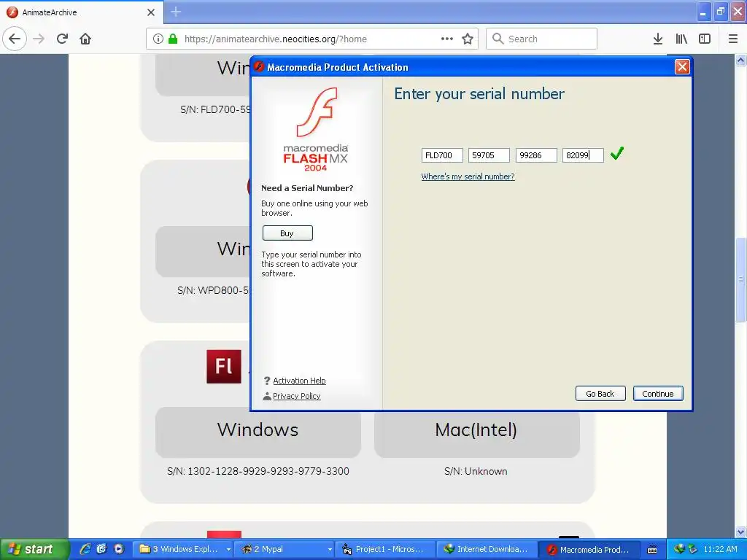Toggle the sidebar icon in toolbar
Image resolution: width=747 pixels, height=560 pixels.
705,39
